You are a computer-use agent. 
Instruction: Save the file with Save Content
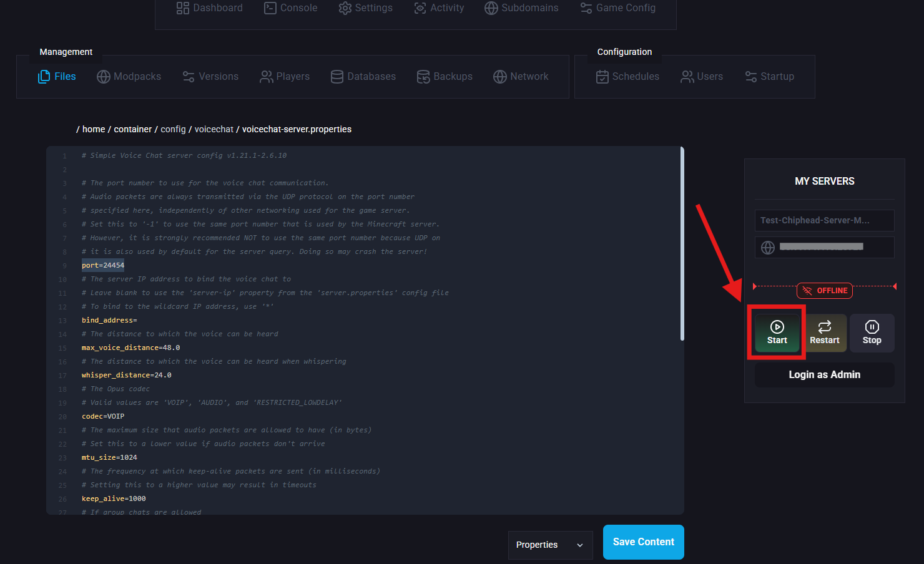[x=644, y=542]
